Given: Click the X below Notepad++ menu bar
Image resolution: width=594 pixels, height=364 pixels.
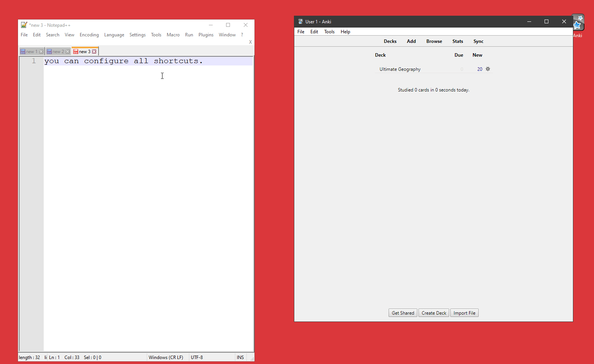Looking at the screenshot, I should 250,42.
